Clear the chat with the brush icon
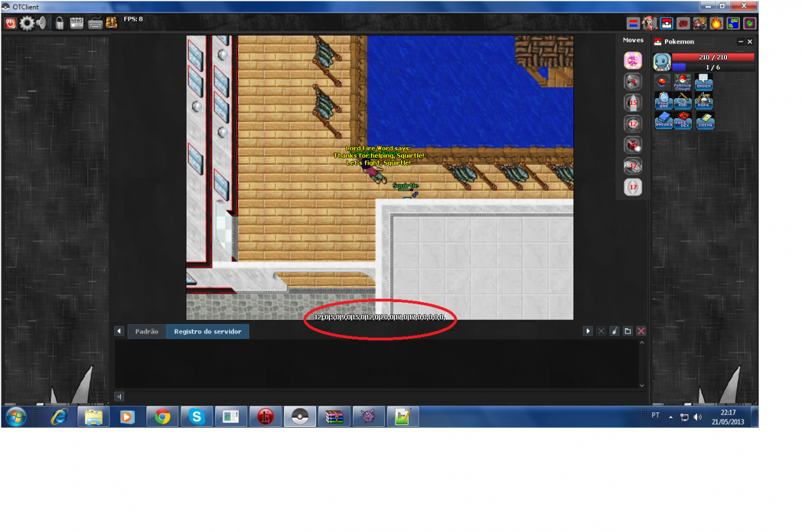802x532 pixels. click(614, 331)
